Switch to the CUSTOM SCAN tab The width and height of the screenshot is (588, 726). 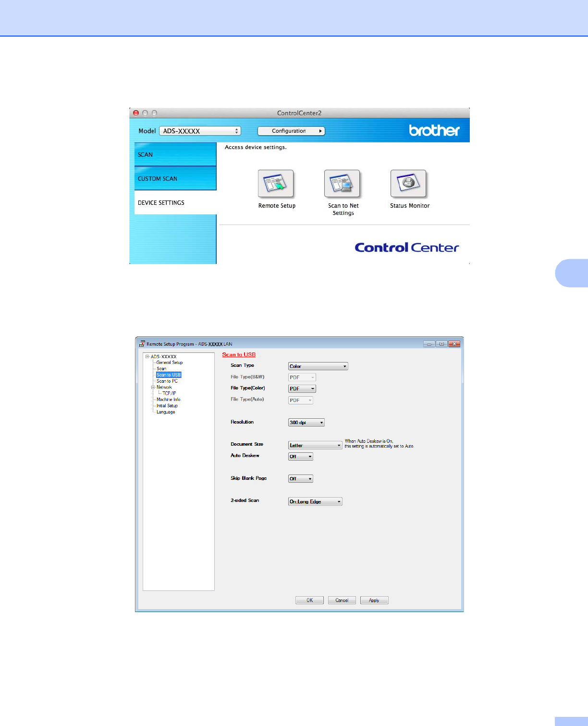point(175,178)
